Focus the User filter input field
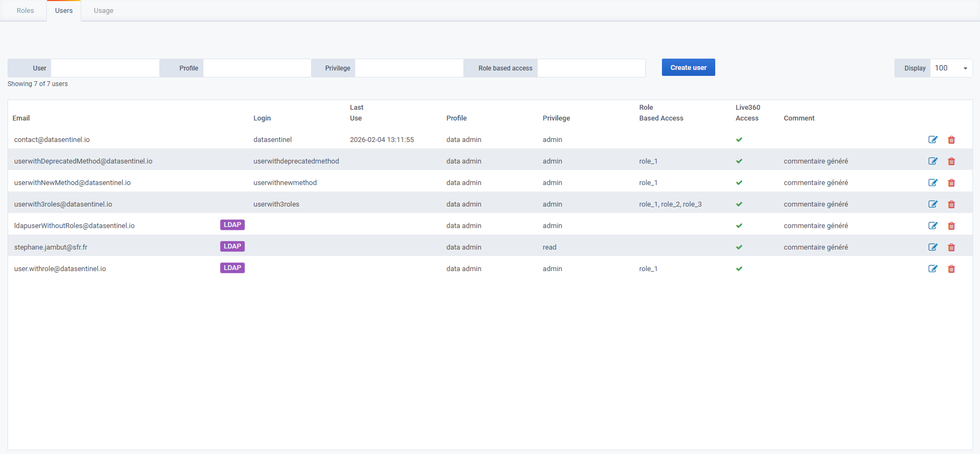The image size is (980, 454). (104, 68)
